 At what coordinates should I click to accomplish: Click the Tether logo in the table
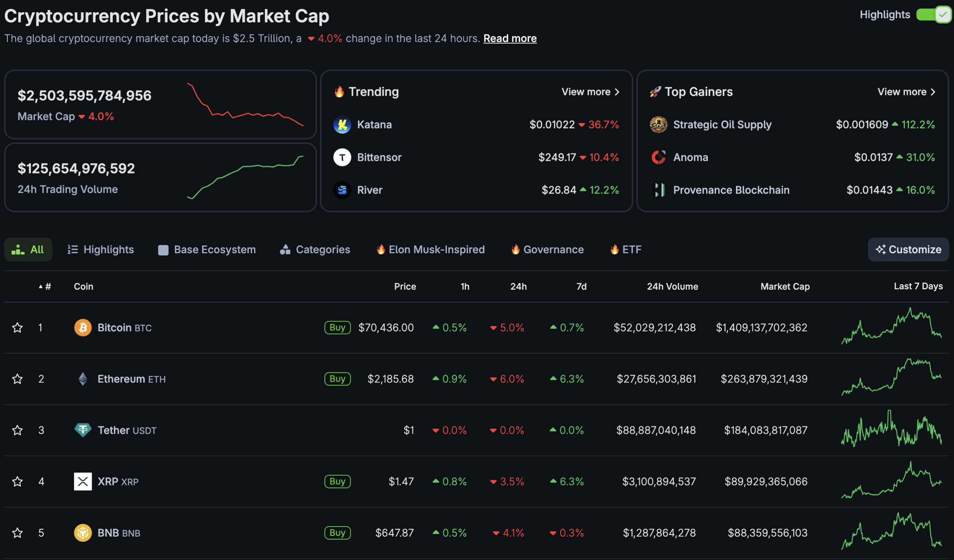[83, 430]
